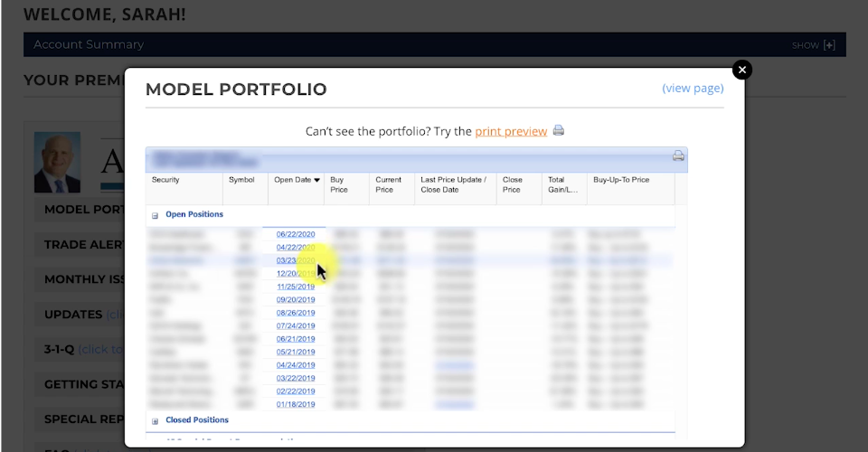Screen dimensions: 868x452
Task: Open the 06/21/2019 open date link
Action: pyautogui.click(x=296, y=339)
